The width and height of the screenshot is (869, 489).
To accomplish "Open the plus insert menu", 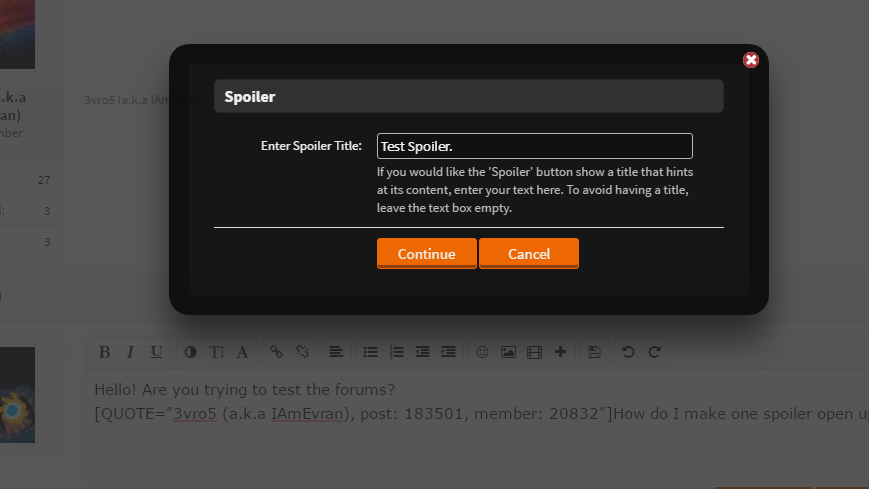I will [560, 352].
